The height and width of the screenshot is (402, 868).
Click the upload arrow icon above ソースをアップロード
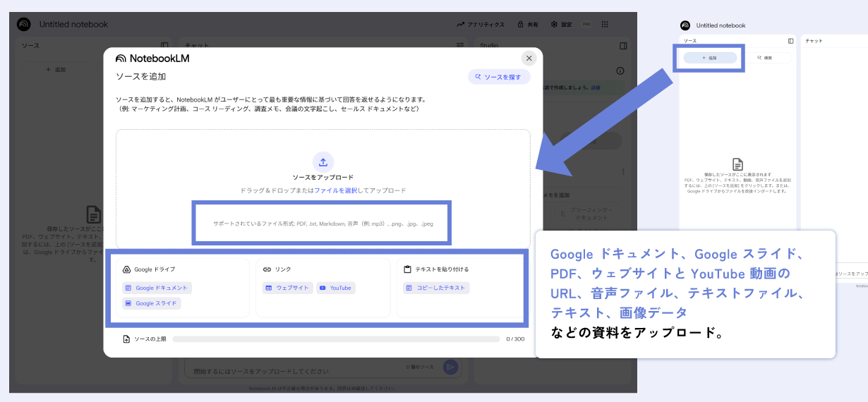click(323, 162)
